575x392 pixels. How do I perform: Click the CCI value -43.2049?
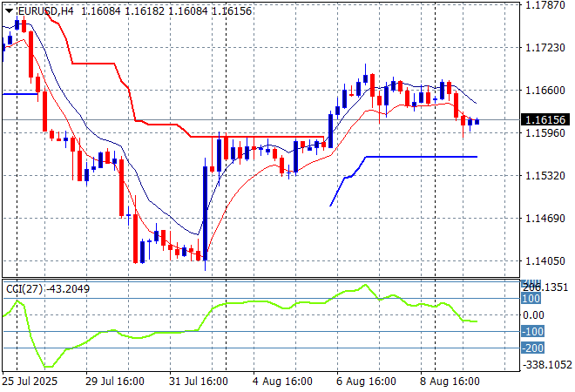tap(68, 289)
